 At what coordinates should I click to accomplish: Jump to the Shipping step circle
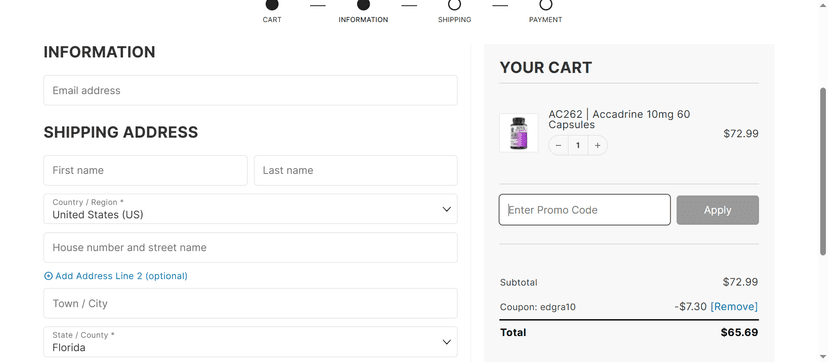454,5
